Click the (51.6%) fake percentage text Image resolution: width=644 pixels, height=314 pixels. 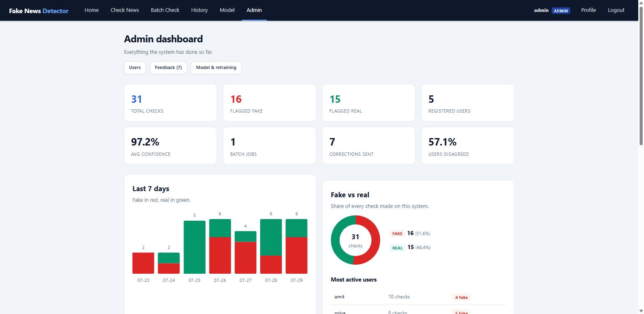423,233
